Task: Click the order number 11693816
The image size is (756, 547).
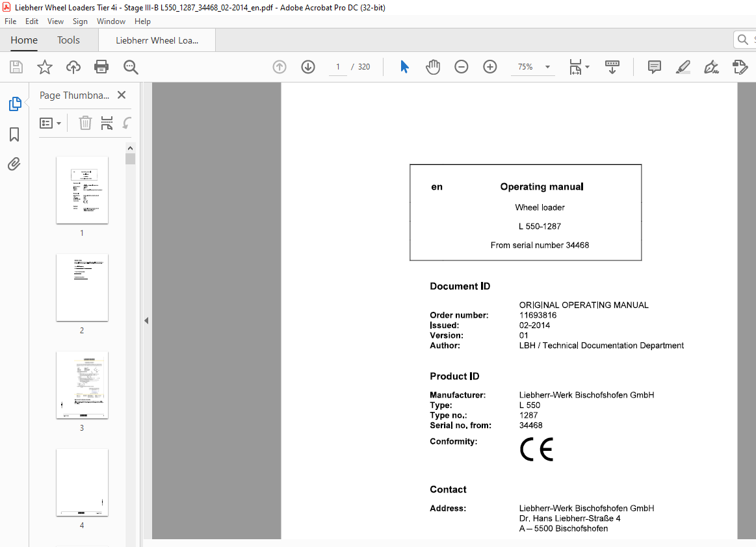Action: tap(538, 315)
